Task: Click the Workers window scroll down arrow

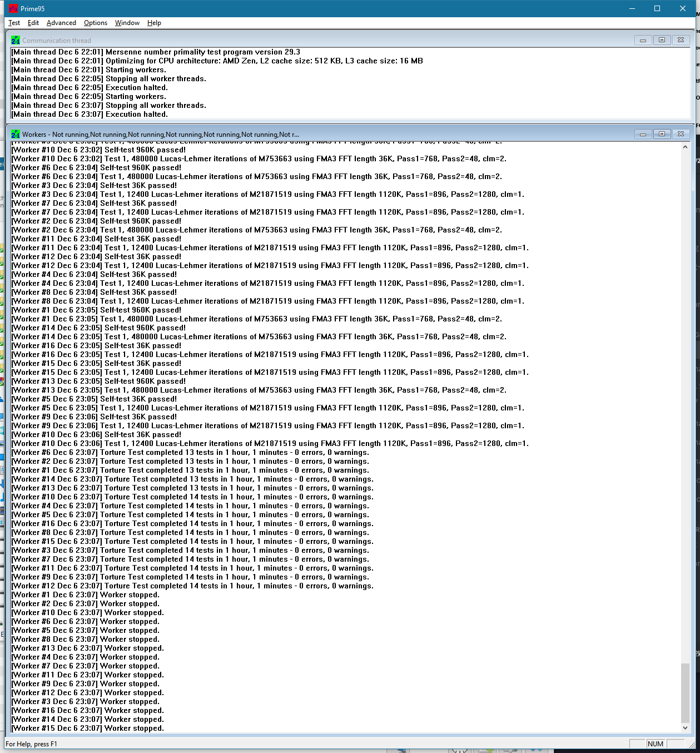Action: (x=685, y=727)
